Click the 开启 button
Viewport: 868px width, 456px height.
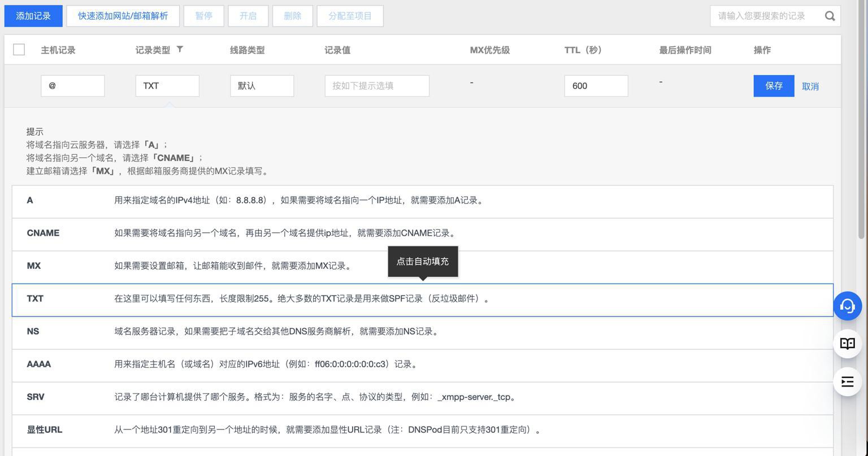248,16
